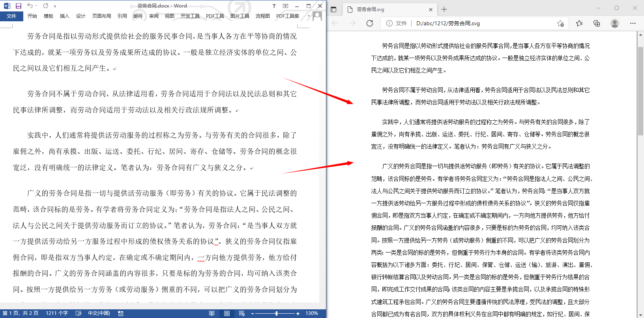Open the 页面布局 ribbon tab
644x318 pixels.
[x=101, y=16]
